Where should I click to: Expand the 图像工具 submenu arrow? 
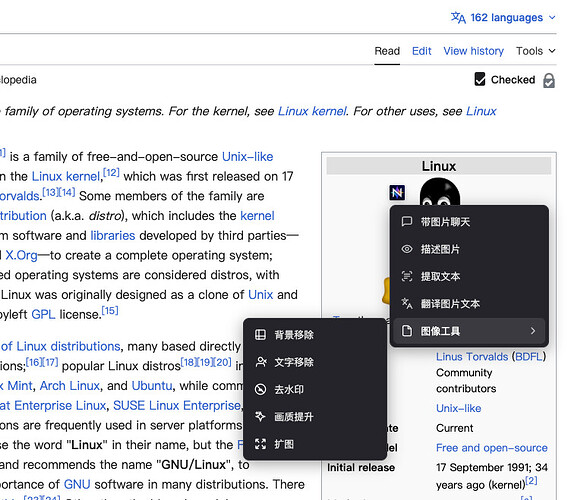(533, 331)
